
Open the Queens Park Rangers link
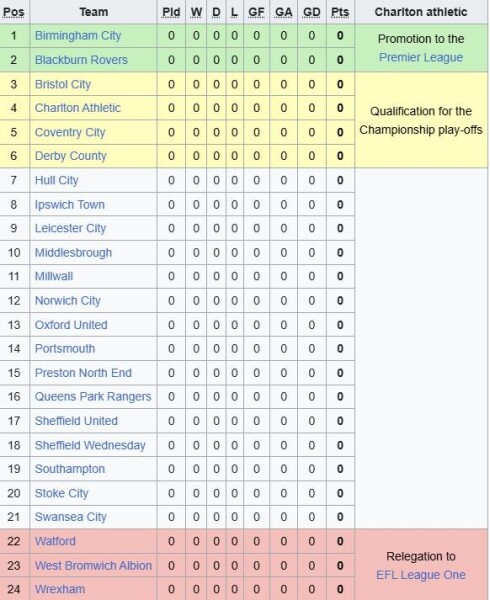(93, 396)
